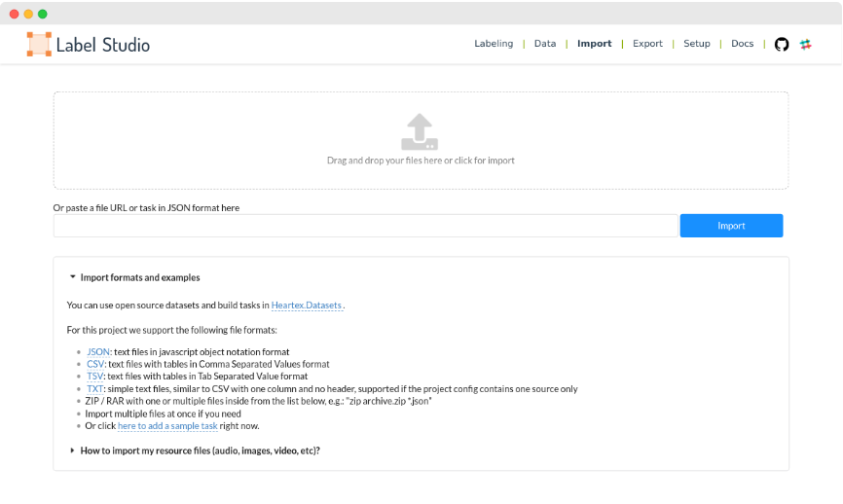Click the Label Studio logo icon
The width and height of the screenshot is (843, 504).
click(39, 44)
